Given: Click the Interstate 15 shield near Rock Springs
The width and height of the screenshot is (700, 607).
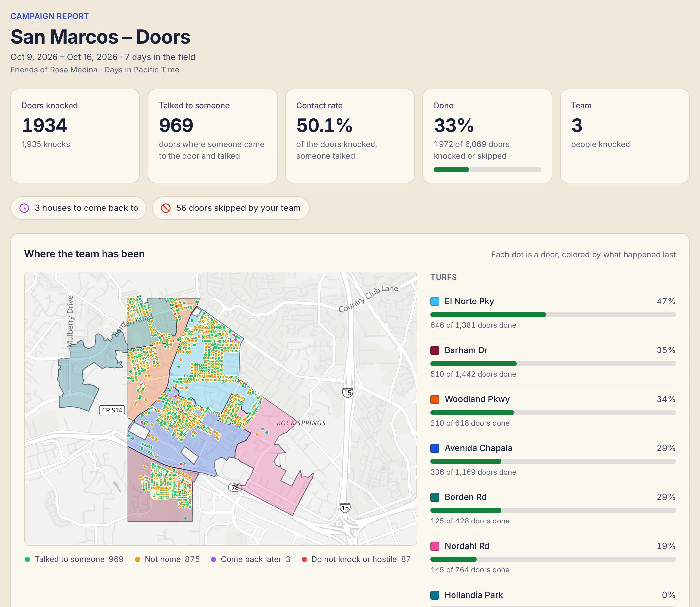Looking at the screenshot, I should point(348,393).
